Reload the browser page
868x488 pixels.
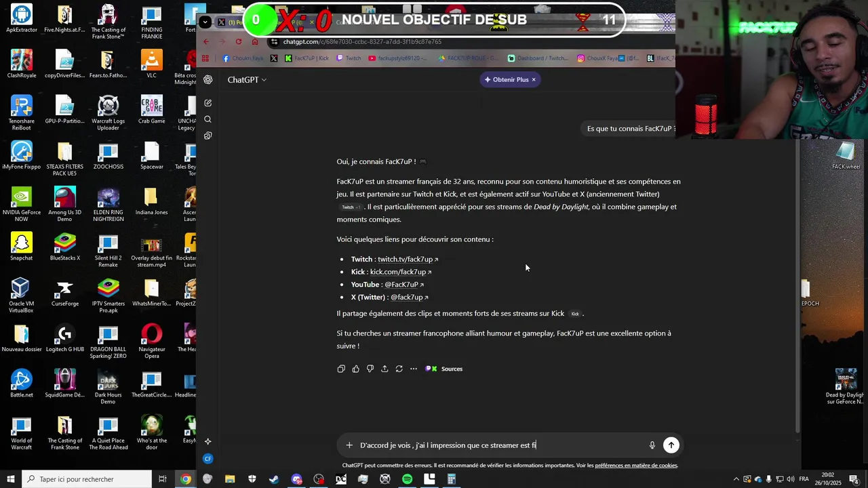(x=239, y=42)
